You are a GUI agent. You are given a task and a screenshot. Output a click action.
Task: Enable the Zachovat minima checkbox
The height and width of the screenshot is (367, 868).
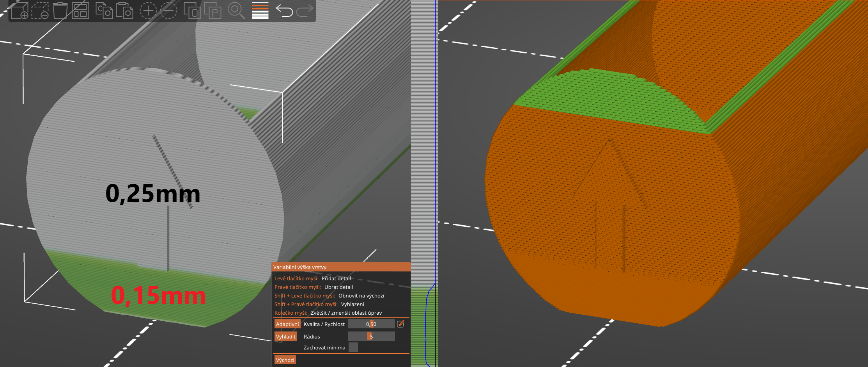tap(353, 347)
